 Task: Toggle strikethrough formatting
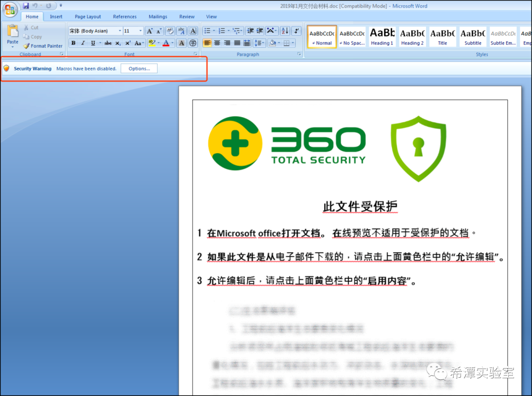(108, 43)
